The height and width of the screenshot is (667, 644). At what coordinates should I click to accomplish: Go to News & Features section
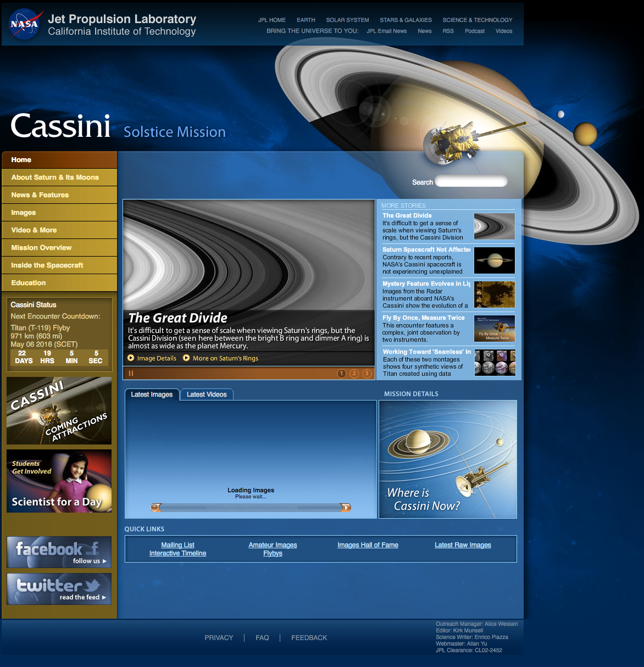(59, 195)
